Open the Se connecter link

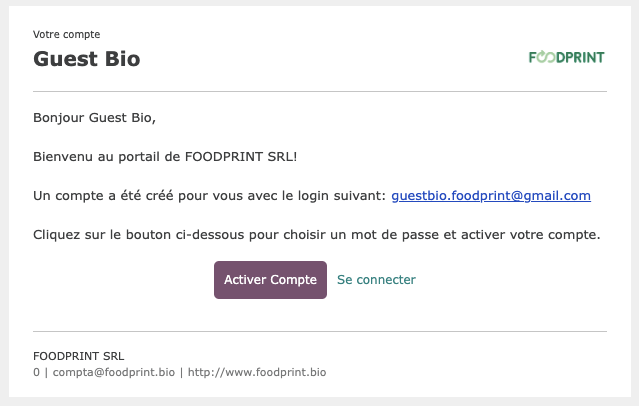tap(376, 280)
